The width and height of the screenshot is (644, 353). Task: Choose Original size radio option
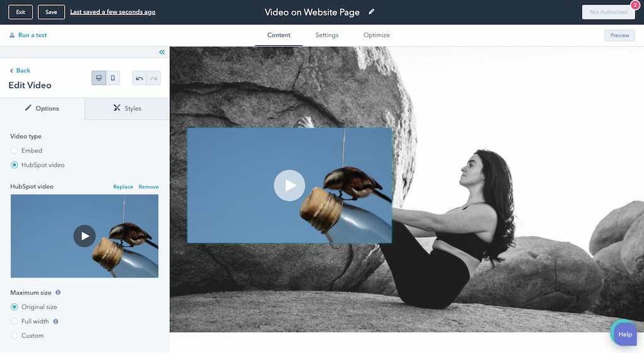click(x=14, y=307)
